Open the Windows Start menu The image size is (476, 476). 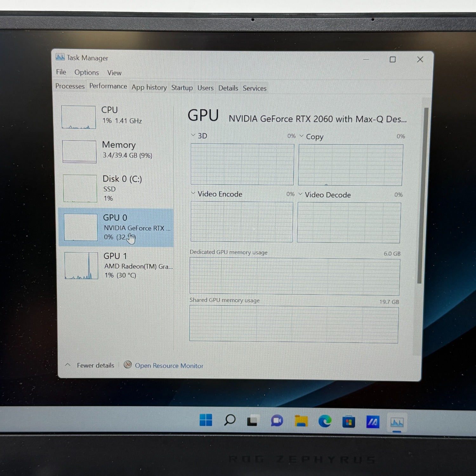pos(205,420)
